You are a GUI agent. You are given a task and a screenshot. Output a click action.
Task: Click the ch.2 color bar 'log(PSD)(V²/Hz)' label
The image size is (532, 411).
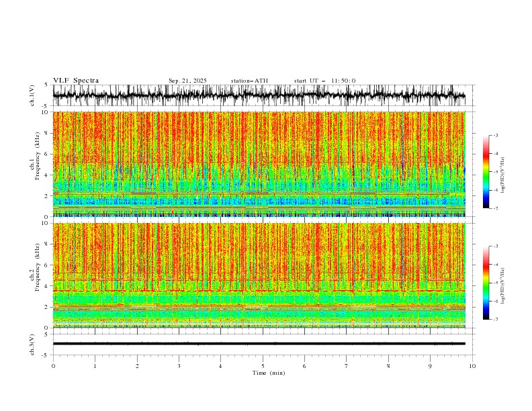point(504,286)
